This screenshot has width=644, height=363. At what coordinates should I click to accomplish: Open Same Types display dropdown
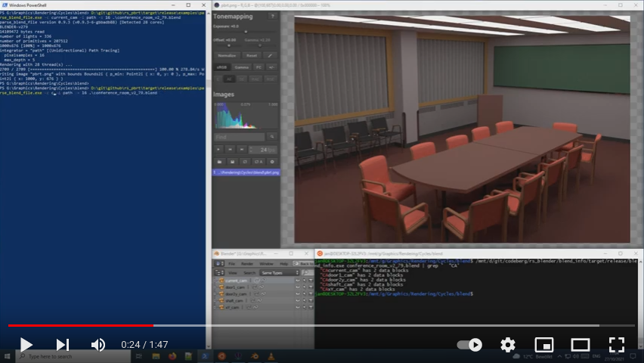coord(279,272)
